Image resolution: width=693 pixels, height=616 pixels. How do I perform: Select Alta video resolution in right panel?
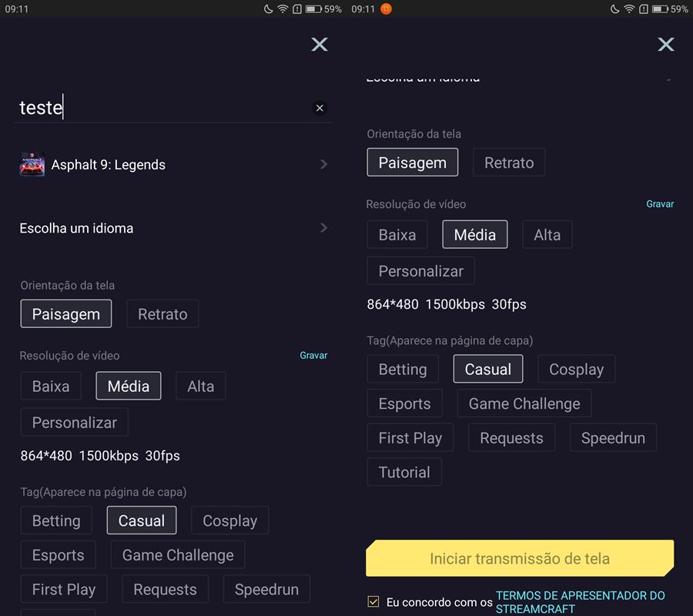[547, 235]
